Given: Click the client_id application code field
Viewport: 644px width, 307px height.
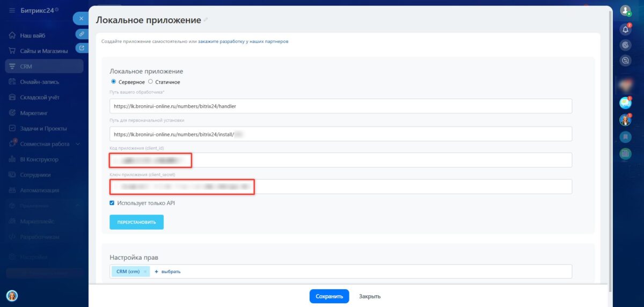Looking at the screenshot, I should pos(341,160).
